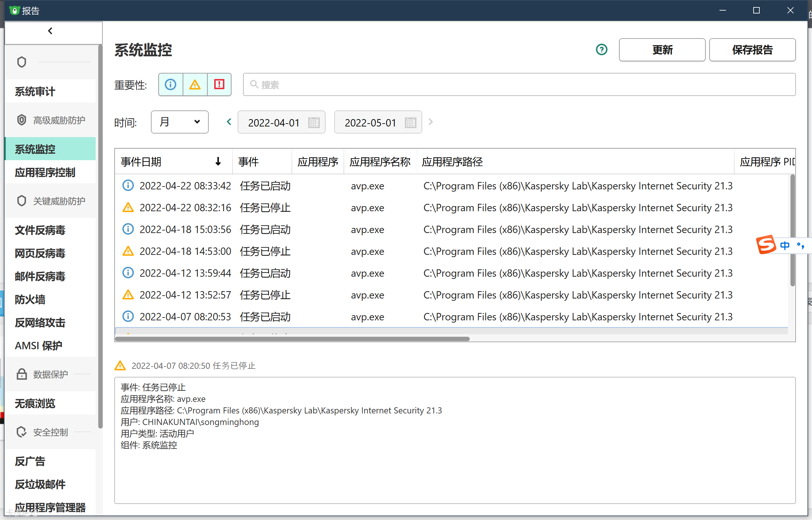This screenshot has height=520, width=812.
Task: Click the Sogou input method S icon
Action: 766,245
